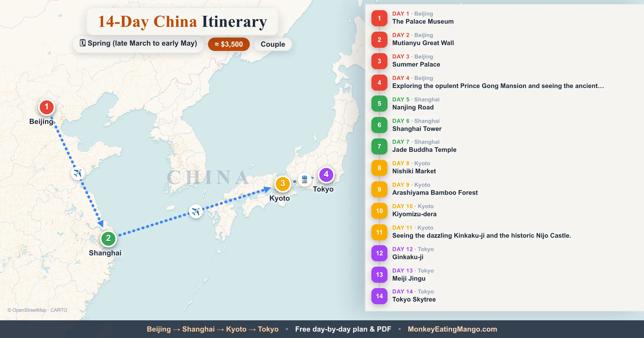The width and height of the screenshot is (644, 338).
Task: Click 'Meiji Jingu' entry
Action: coord(409,278)
